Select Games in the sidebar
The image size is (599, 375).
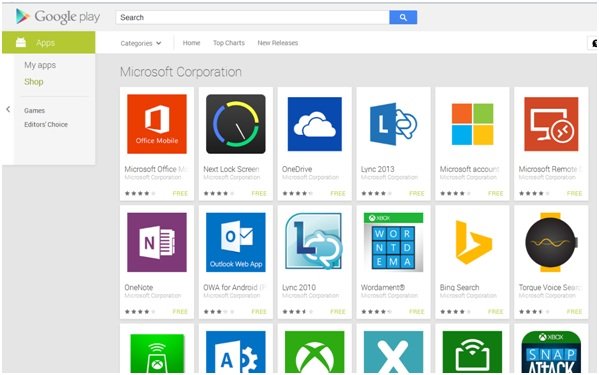tap(34, 110)
